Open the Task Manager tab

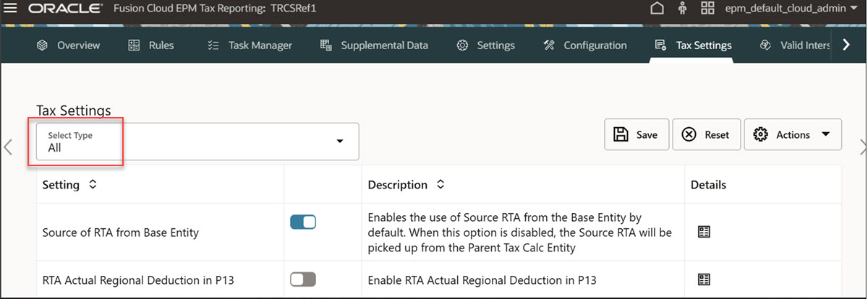point(250,45)
